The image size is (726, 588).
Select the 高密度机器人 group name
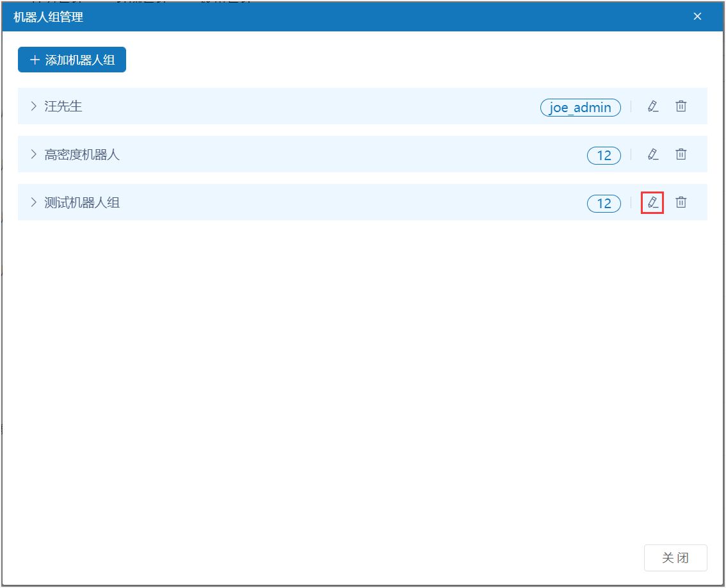82,154
